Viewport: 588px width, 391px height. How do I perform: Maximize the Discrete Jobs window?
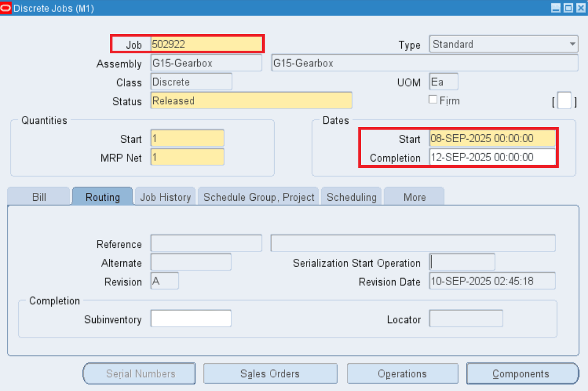[568, 8]
